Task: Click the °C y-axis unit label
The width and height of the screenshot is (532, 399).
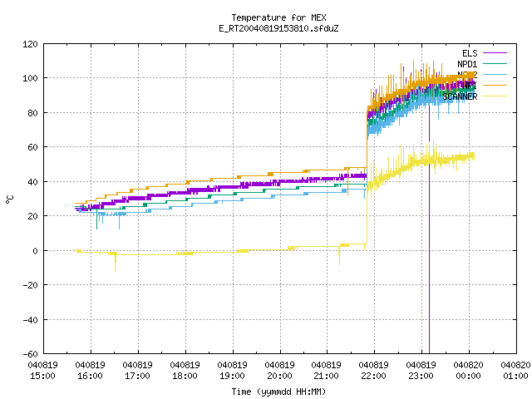Action: (10, 199)
